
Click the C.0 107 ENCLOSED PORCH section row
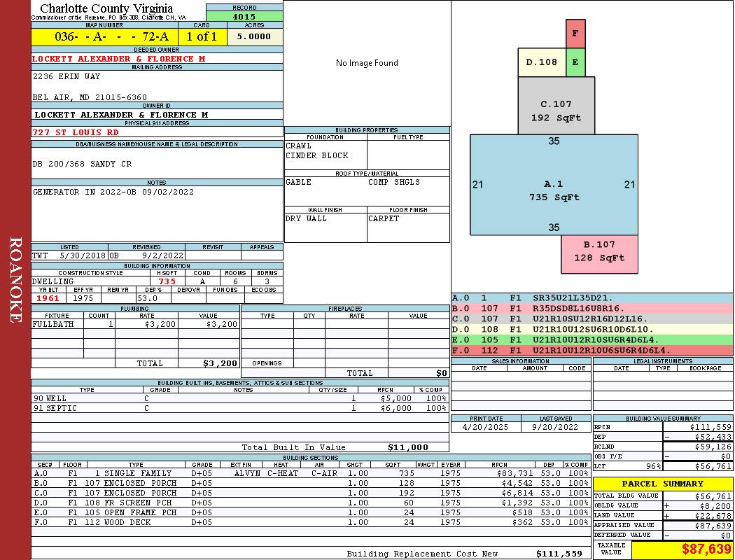(x=311, y=493)
